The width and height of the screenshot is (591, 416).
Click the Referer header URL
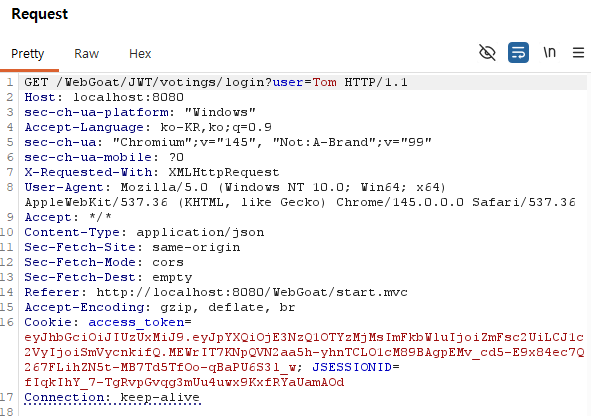click(x=252, y=292)
